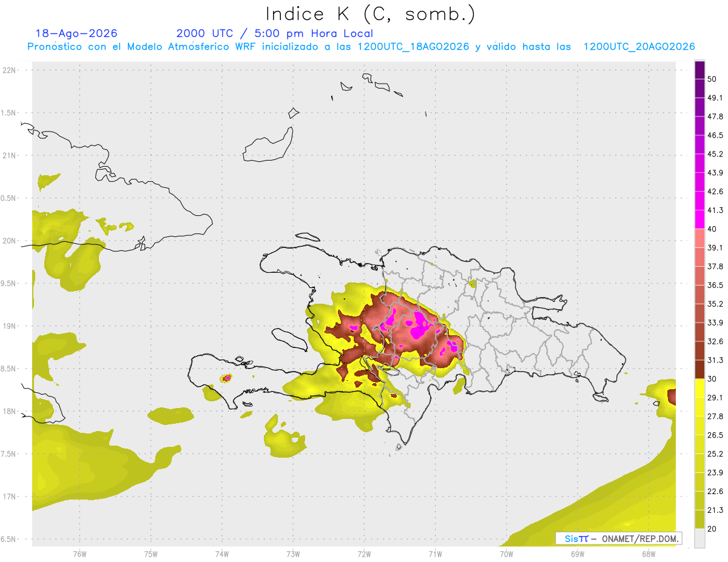Click the yellow 29.1 legend swatch
This screenshot has width=728, height=562.
(699, 389)
